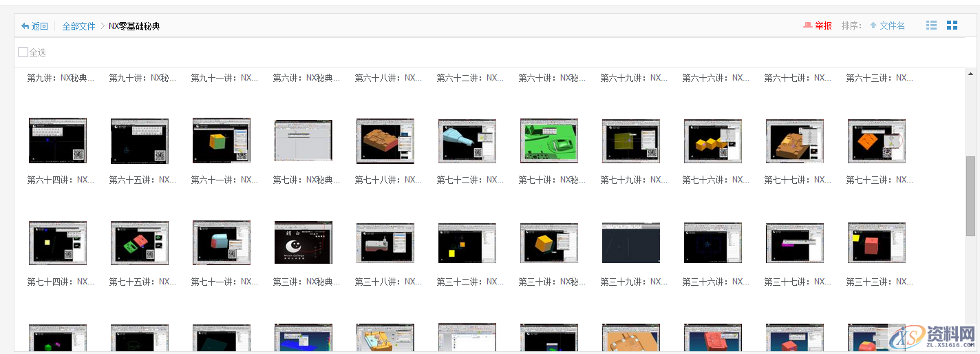Click the 返回 back arrow icon

[25, 26]
